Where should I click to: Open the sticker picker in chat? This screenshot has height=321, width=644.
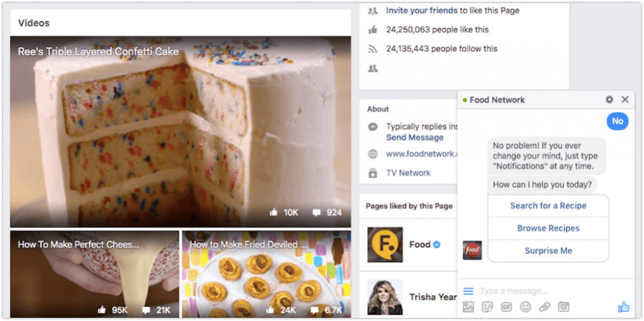pyautogui.click(x=488, y=306)
